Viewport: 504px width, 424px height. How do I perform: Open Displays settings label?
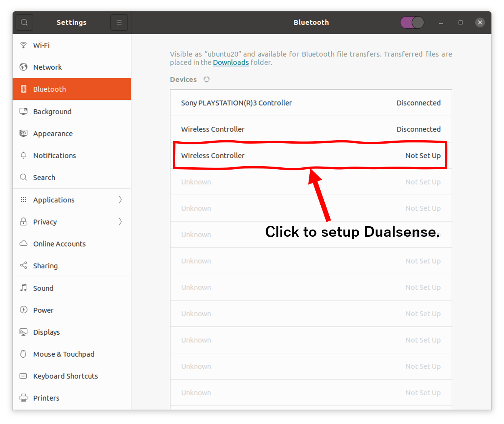pyautogui.click(x=46, y=332)
